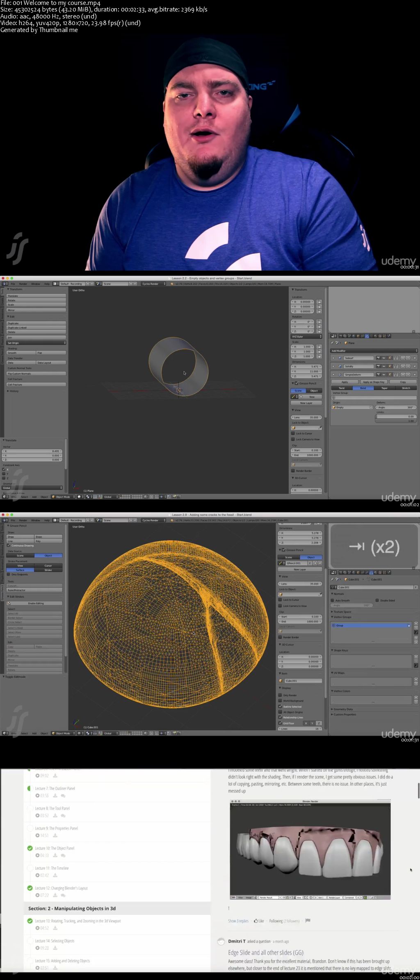Click the F fake-user icon beside Cube.001 mesh name
This screenshot has width=420, height=980.
(415, 587)
